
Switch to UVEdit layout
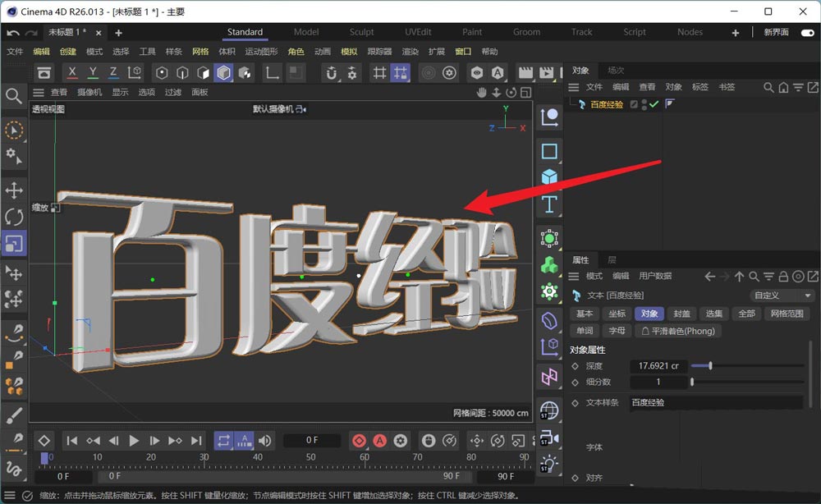click(418, 32)
